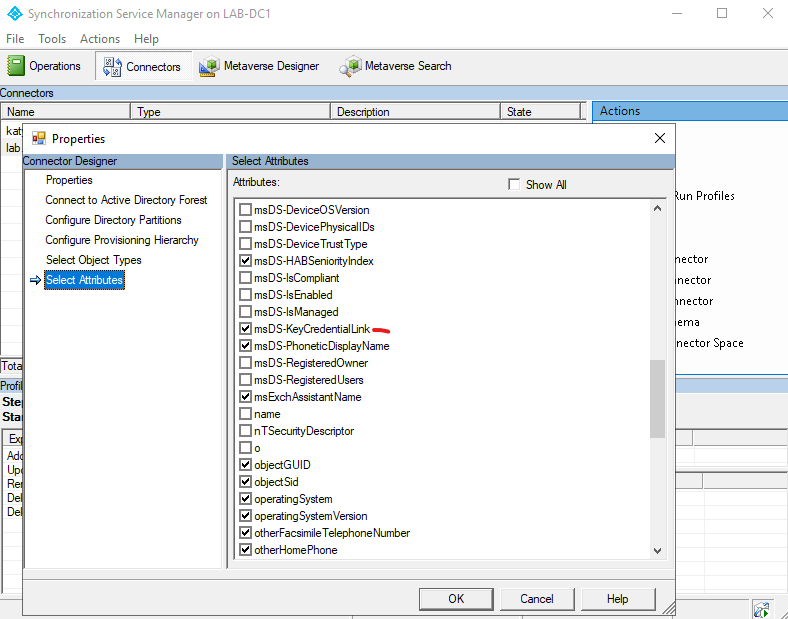788x619 pixels.
Task: Minimize the Synchronization Service Manager window
Action: click(x=677, y=13)
